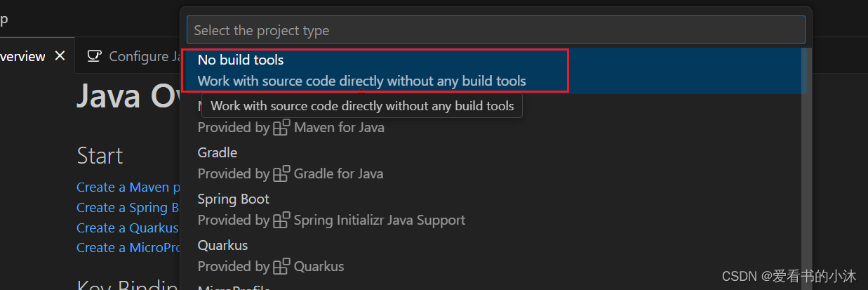The width and height of the screenshot is (868, 290).
Task: Click the Maven for Java extension icon
Action: (281, 128)
